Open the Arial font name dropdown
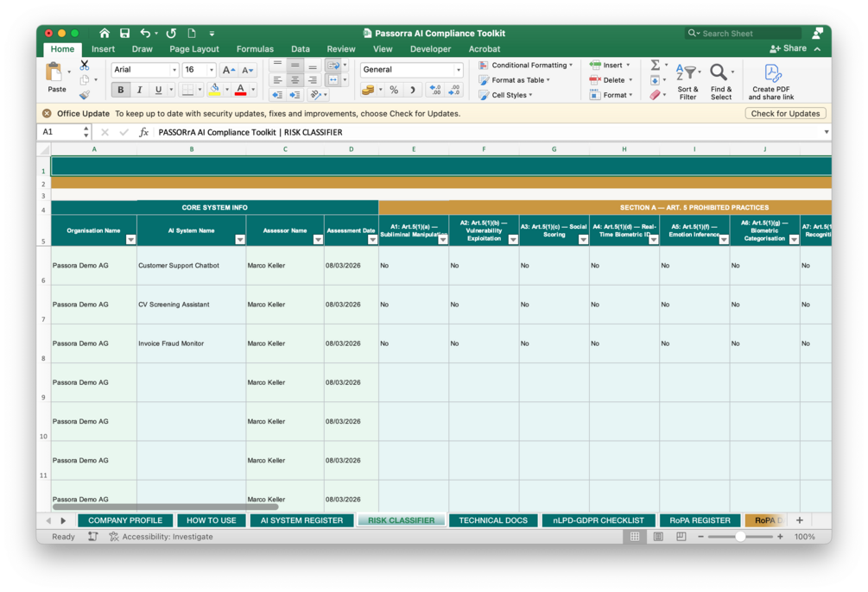This screenshot has height=592, width=868. [x=174, y=70]
